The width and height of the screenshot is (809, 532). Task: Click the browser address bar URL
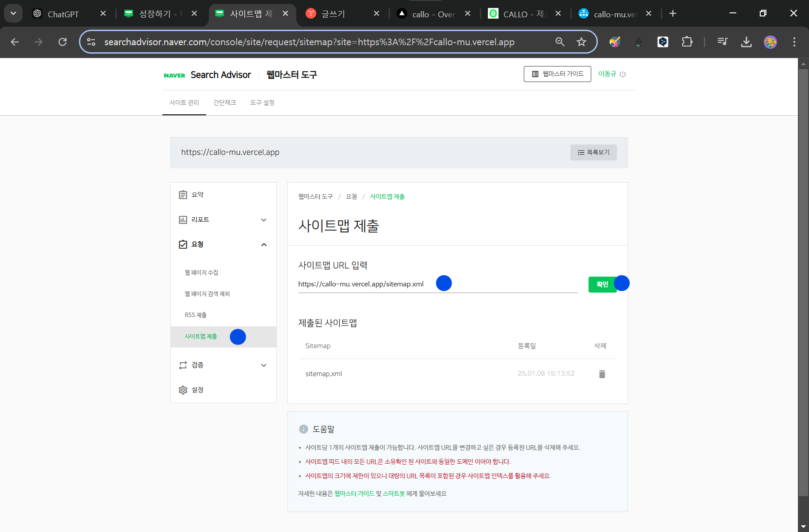pyautogui.click(x=309, y=42)
